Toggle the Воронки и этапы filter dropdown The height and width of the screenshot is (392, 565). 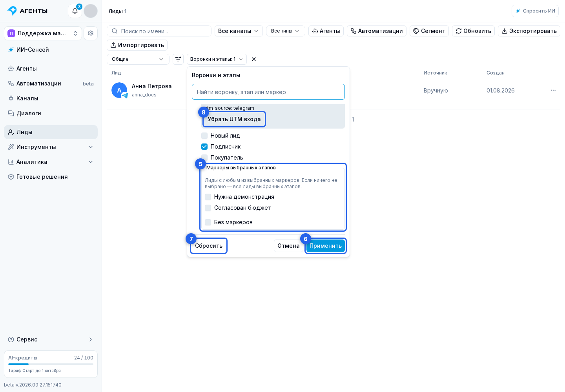click(217, 59)
